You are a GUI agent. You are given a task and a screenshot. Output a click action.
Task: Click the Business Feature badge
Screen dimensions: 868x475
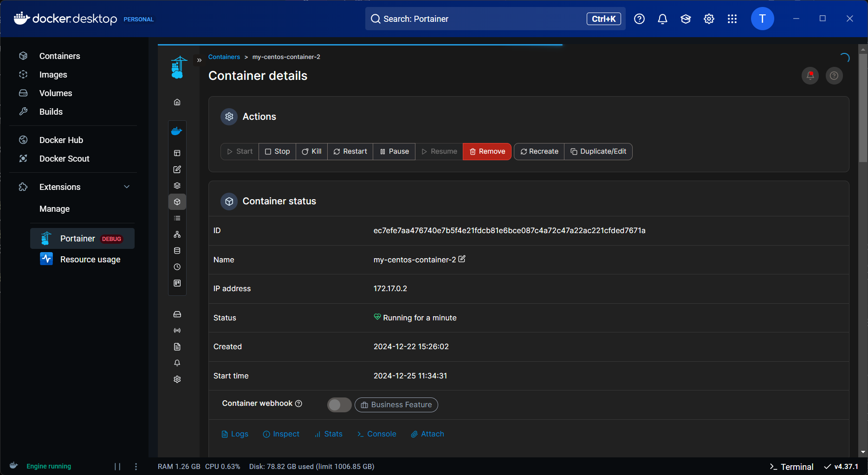coord(396,405)
